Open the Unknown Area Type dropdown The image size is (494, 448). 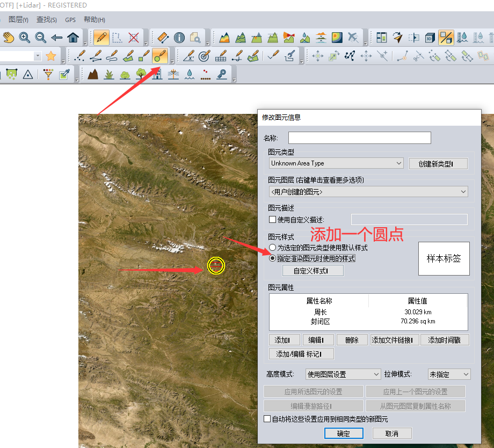(336, 163)
